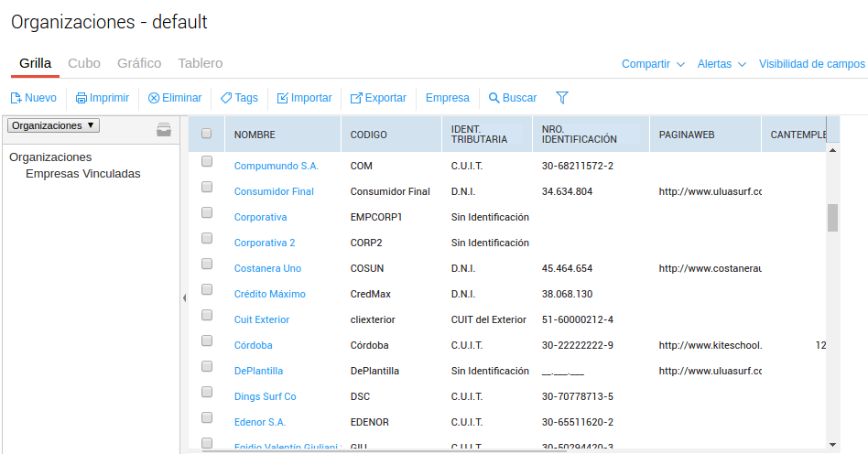Click the archive tray icon in sidebar

(x=164, y=129)
